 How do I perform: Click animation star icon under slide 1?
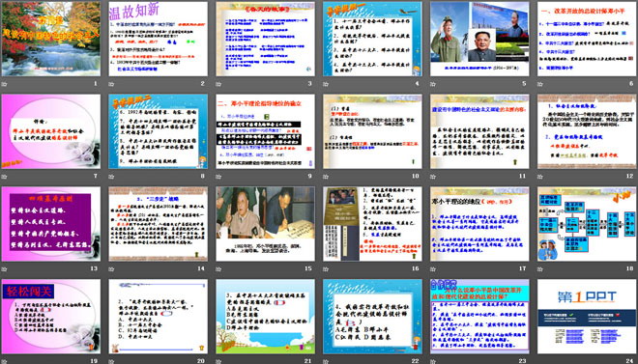click(x=4, y=84)
